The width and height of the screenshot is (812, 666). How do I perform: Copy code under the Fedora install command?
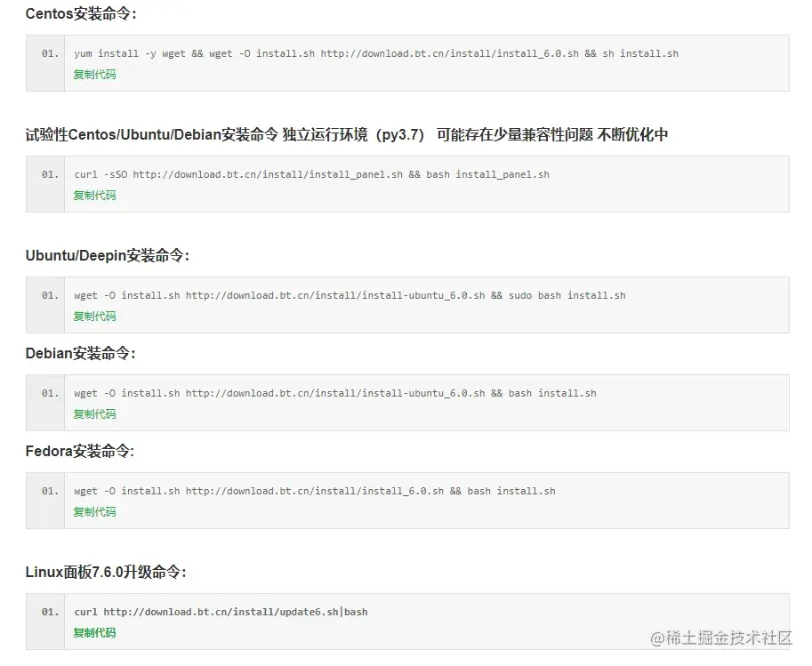(95, 511)
